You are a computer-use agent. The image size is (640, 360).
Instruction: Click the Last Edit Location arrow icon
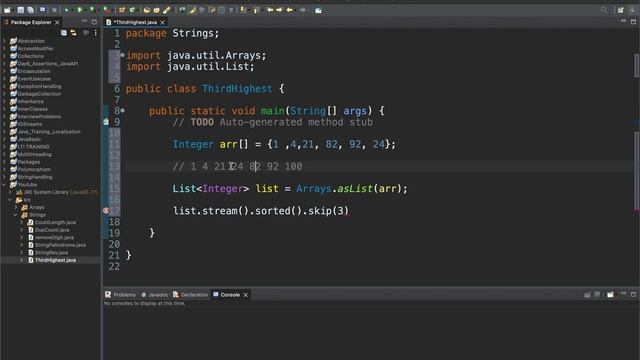point(270,10)
